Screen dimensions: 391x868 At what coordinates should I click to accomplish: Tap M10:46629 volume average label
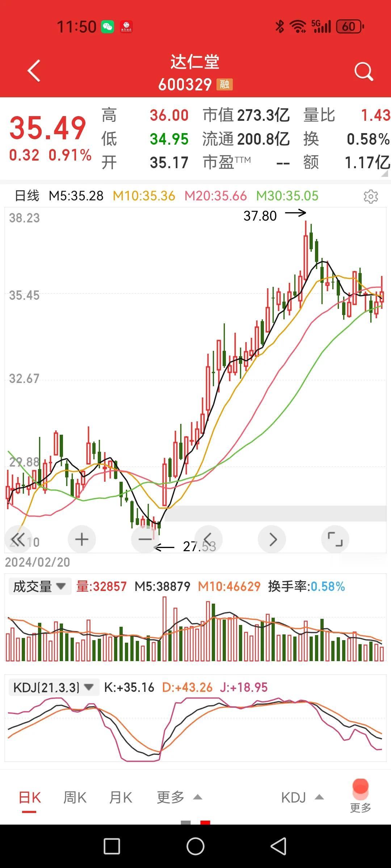[x=229, y=587]
